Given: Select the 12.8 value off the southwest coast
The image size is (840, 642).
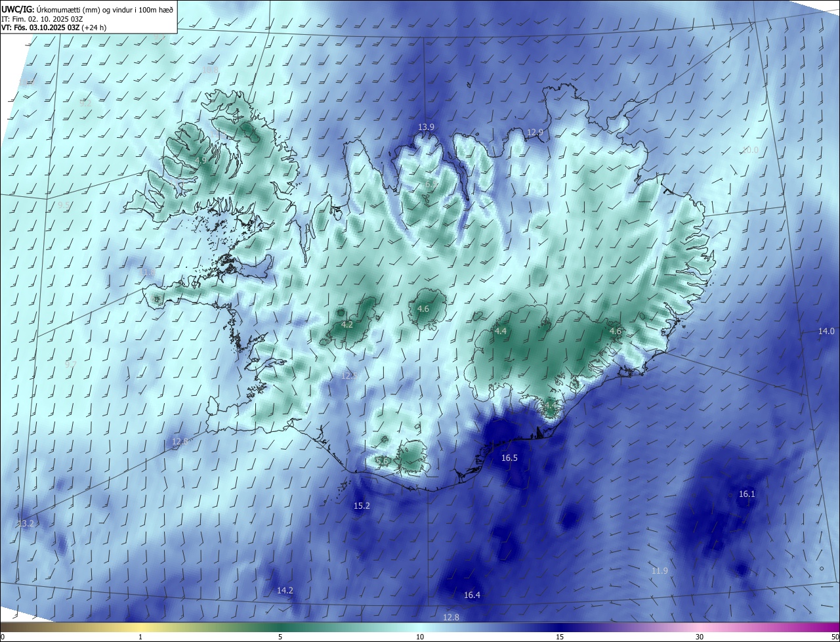Looking at the screenshot, I should click(x=180, y=441).
